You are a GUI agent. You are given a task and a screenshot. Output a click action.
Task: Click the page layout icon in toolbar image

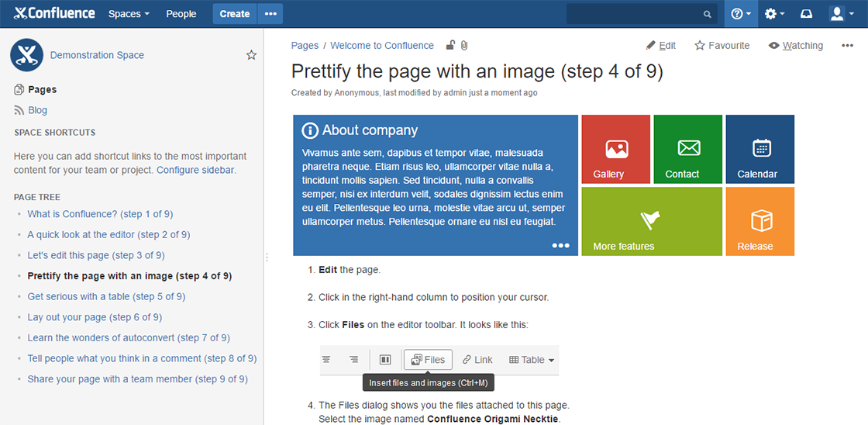pos(385,360)
